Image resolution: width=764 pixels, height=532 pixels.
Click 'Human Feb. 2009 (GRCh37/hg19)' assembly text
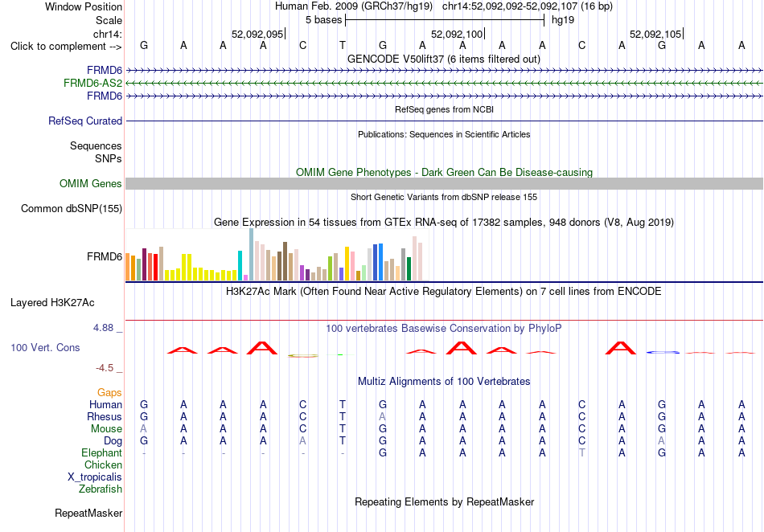point(354,6)
